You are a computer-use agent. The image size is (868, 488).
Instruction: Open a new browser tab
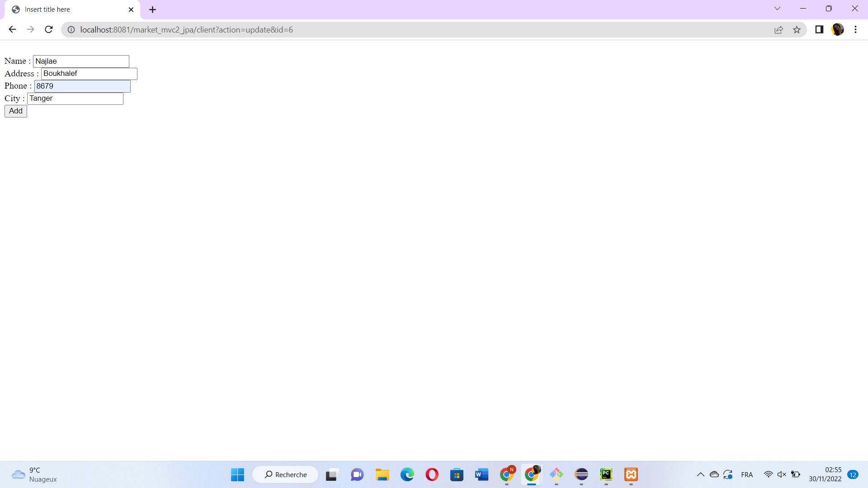[152, 9]
